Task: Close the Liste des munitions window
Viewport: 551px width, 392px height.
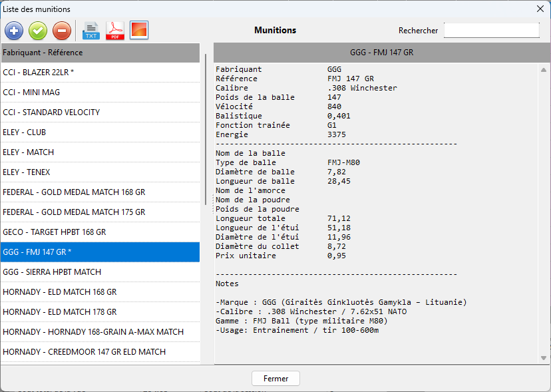Action: coord(540,9)
